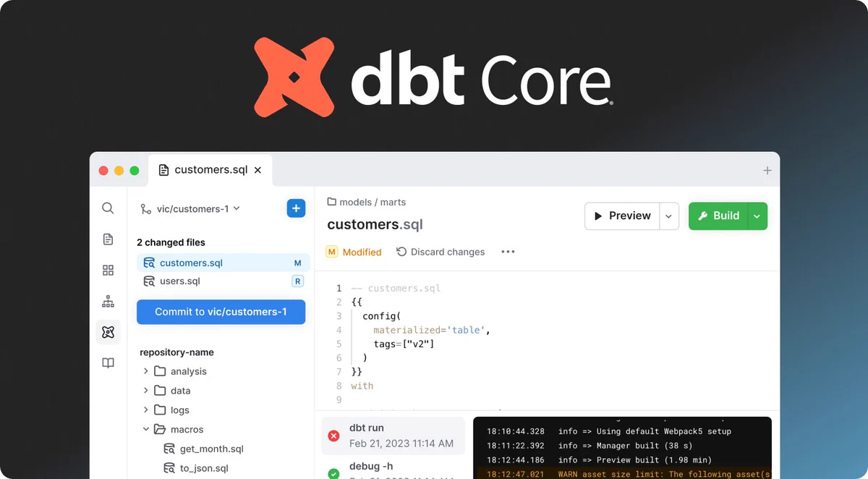Screen dimensions: 868x479
Task: Click the open macros folder icon
Action: [x=160, y=429]
